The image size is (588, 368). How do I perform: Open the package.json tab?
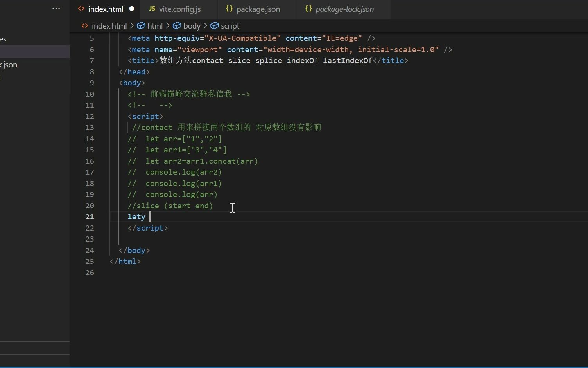258,9
